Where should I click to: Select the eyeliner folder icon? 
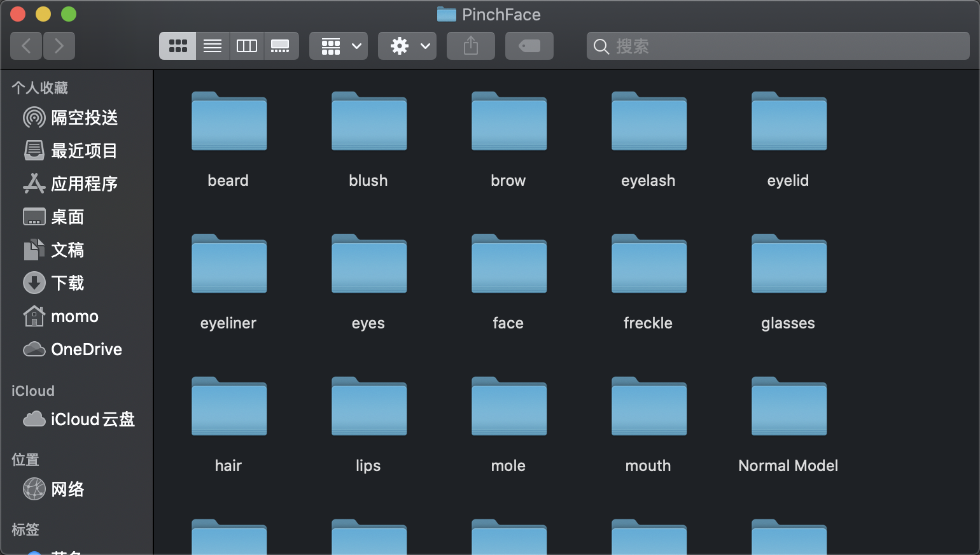click(x=229, y=263)
